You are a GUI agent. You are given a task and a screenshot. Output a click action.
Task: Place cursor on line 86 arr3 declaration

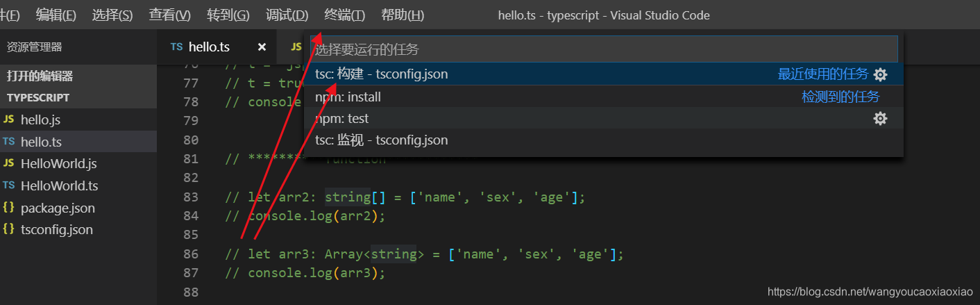point(425,254)
